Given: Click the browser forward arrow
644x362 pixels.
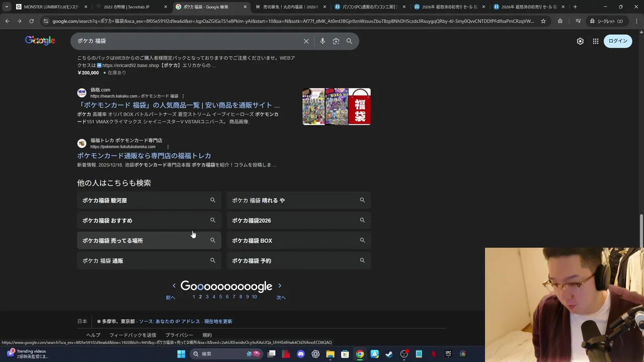Looking at the screenshot, I should [19, 21].
